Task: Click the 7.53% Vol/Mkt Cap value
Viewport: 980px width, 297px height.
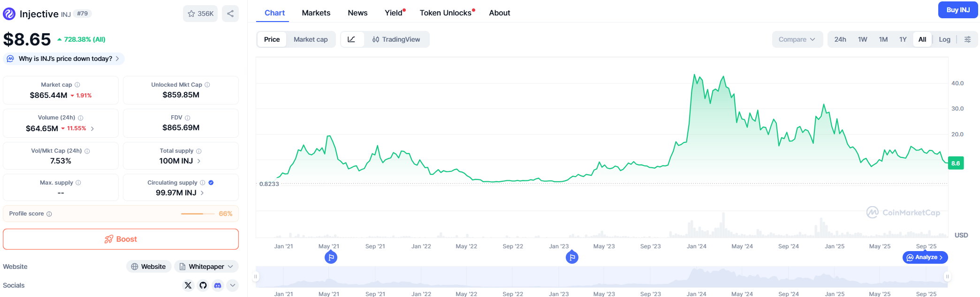Action: coord(61,161)
